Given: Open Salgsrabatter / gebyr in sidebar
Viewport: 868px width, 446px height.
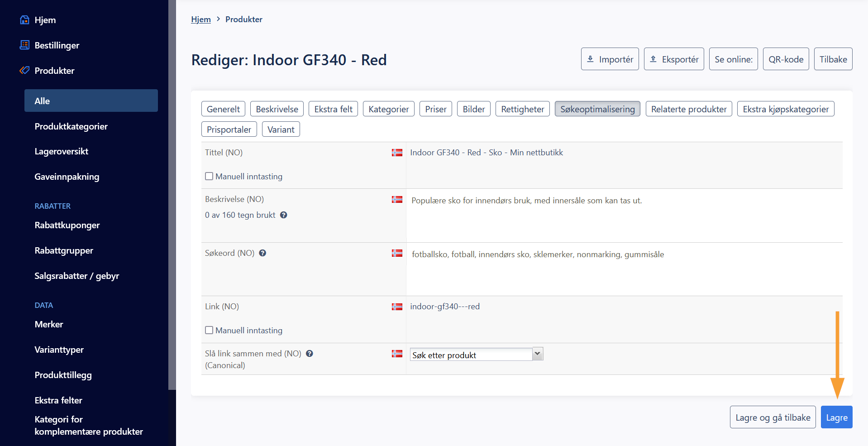Looking at the screenshot, I should pos(77,276).
